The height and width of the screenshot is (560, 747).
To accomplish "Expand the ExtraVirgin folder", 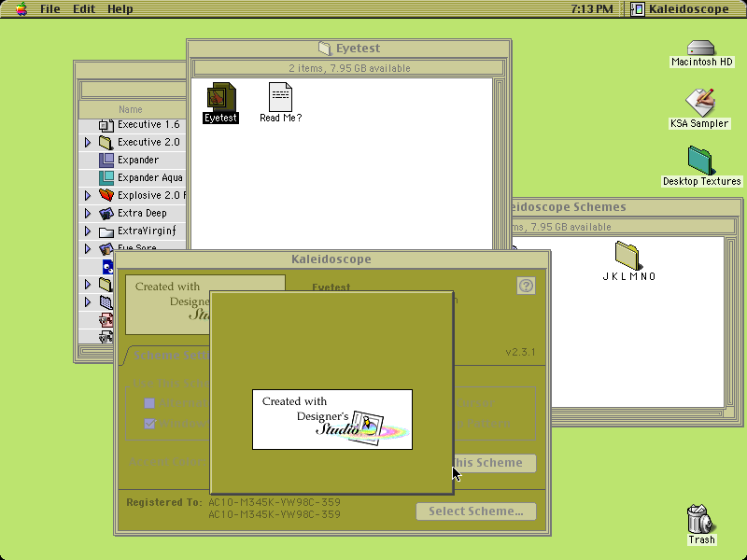I will pyautogui.click(x=88, y=231).
